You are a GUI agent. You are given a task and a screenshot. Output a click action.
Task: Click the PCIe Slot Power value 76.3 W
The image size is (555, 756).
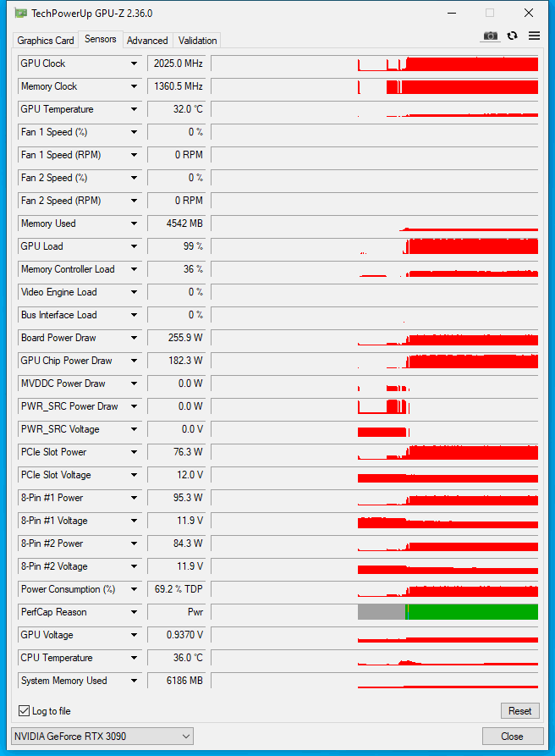(x=177, y=452)
